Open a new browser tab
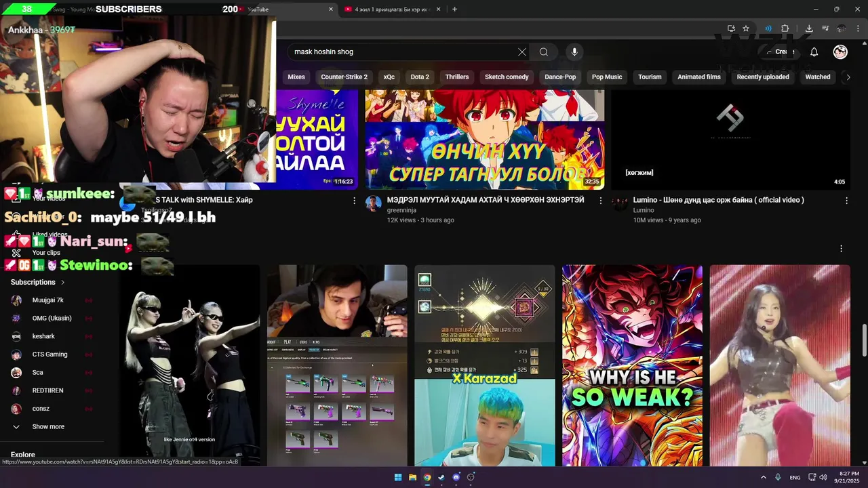The width and height of the screenshot is (868, 488). (x=454, y=9)
